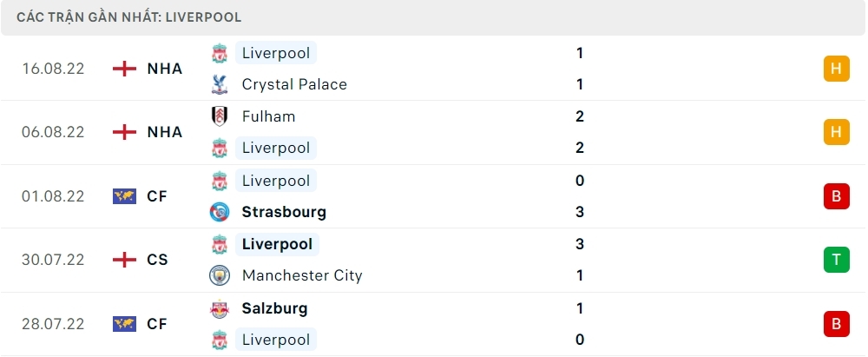Image resolution: width=868 pixels, height=357 pixels.
Task: Click the green T result badge
Action: tap(836, 260)
